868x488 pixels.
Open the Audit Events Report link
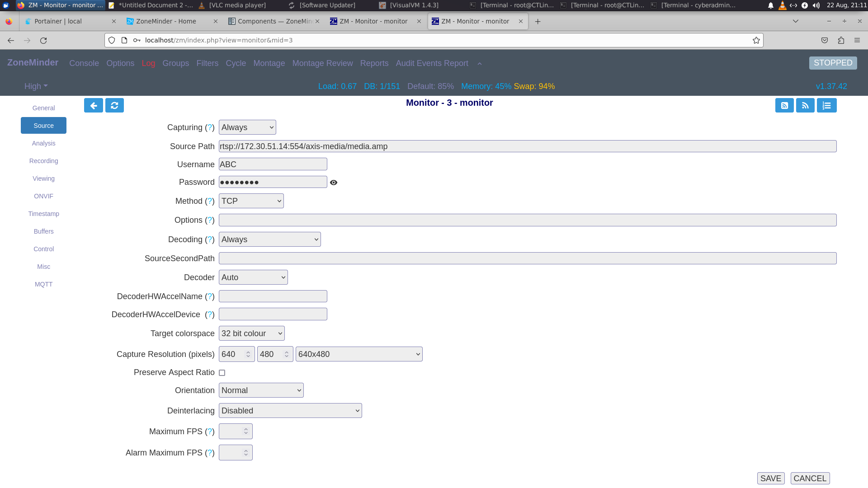point(432,63)
